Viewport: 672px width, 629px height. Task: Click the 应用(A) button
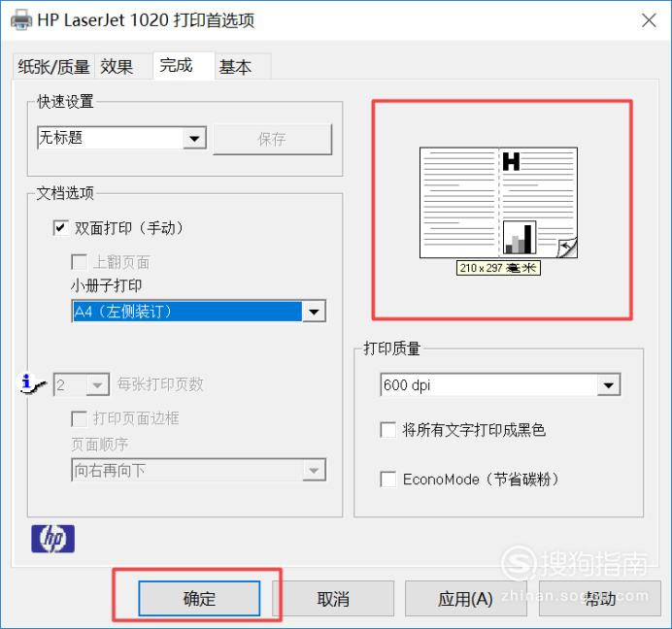[465, 598]
